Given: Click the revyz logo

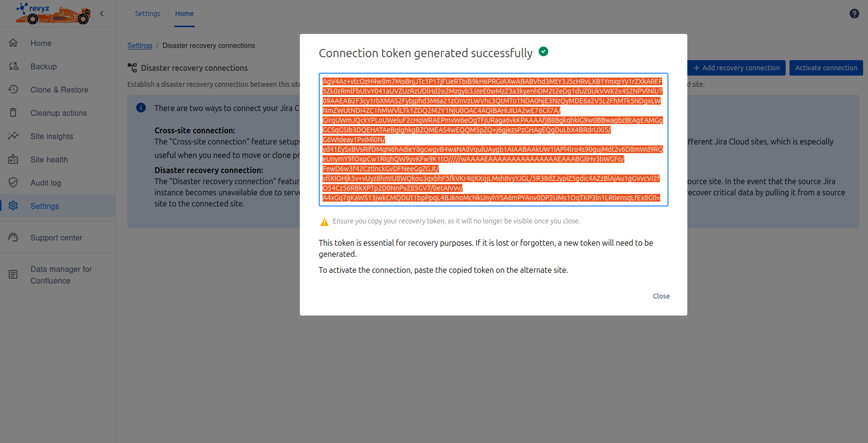Looking at the screenshot, I should tap(53, 14).
